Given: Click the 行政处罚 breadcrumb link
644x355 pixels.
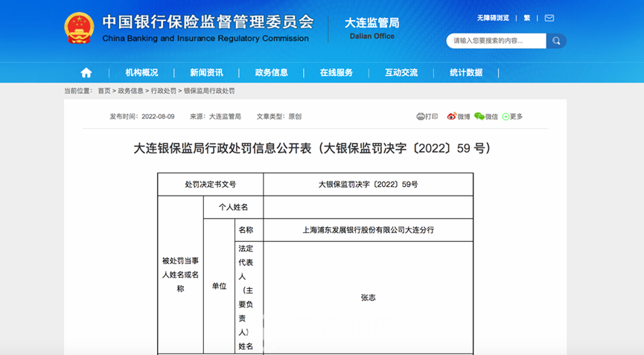Looking at the screenshot, I should tap(164, 91).
